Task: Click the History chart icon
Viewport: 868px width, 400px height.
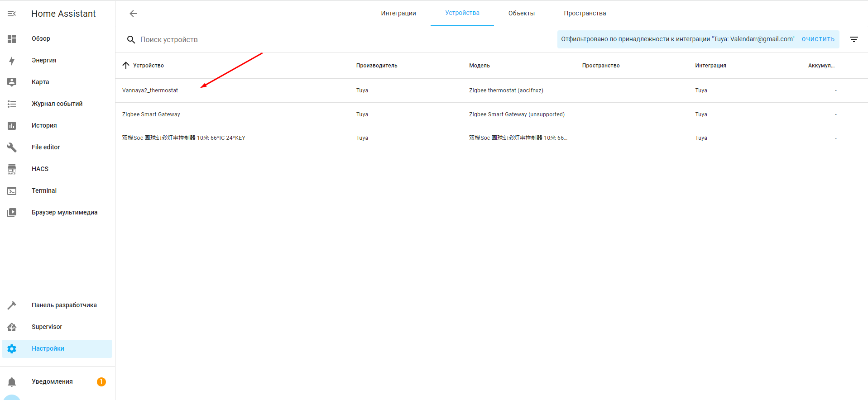Action: [12, 126]
